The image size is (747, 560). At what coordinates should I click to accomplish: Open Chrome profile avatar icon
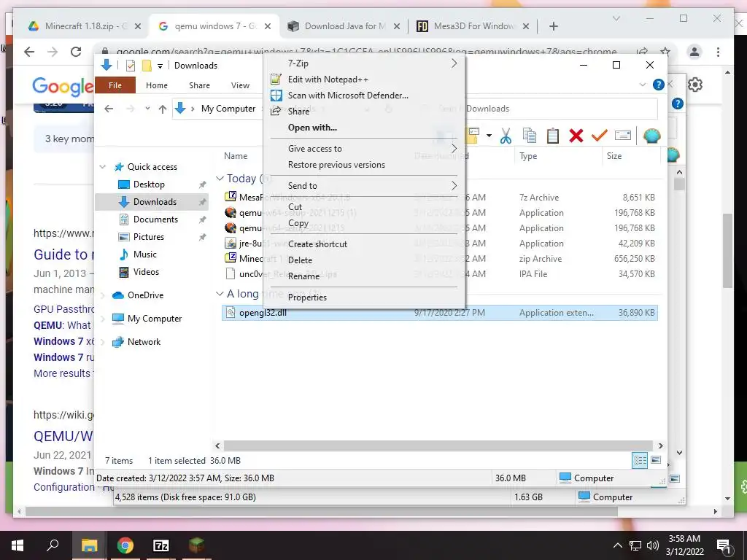click(x=694, y=52)
